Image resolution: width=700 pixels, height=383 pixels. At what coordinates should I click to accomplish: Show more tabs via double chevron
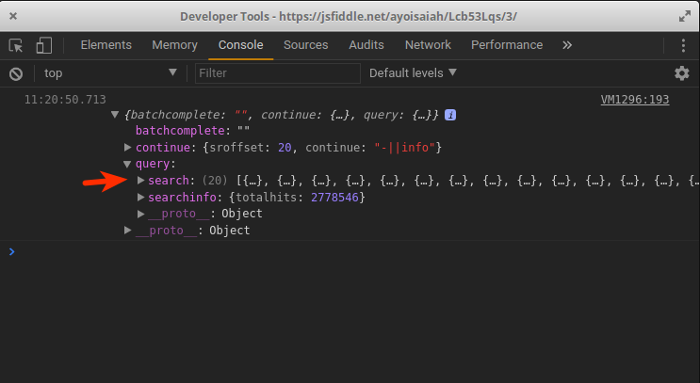[x=567, y=45]
